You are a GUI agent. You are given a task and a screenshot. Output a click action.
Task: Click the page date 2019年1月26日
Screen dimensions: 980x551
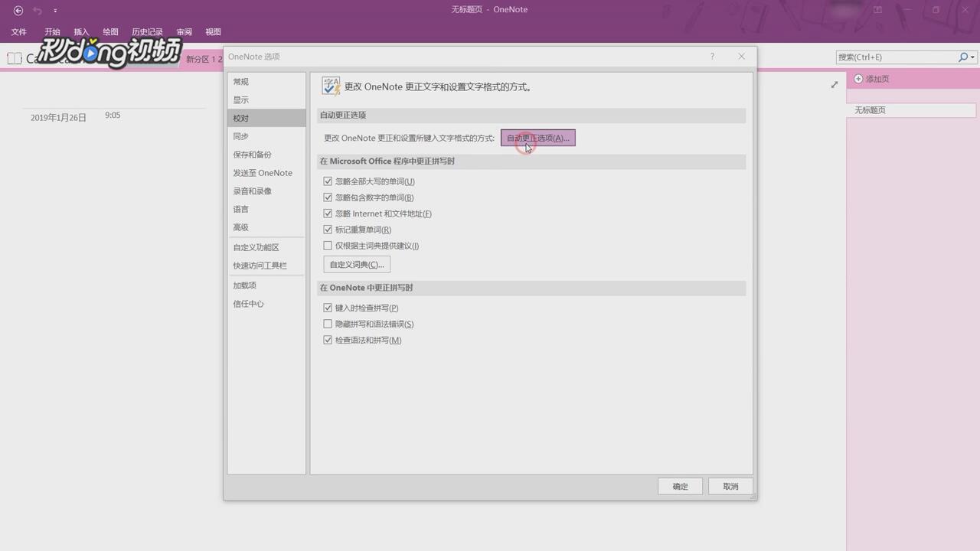pos(58,118)
